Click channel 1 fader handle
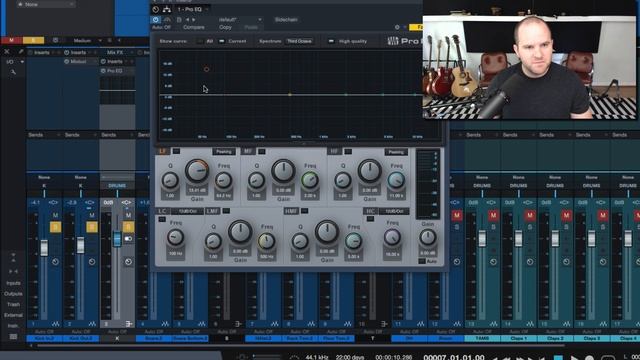The height and width of the screenshot is (360, 640). 44,248
